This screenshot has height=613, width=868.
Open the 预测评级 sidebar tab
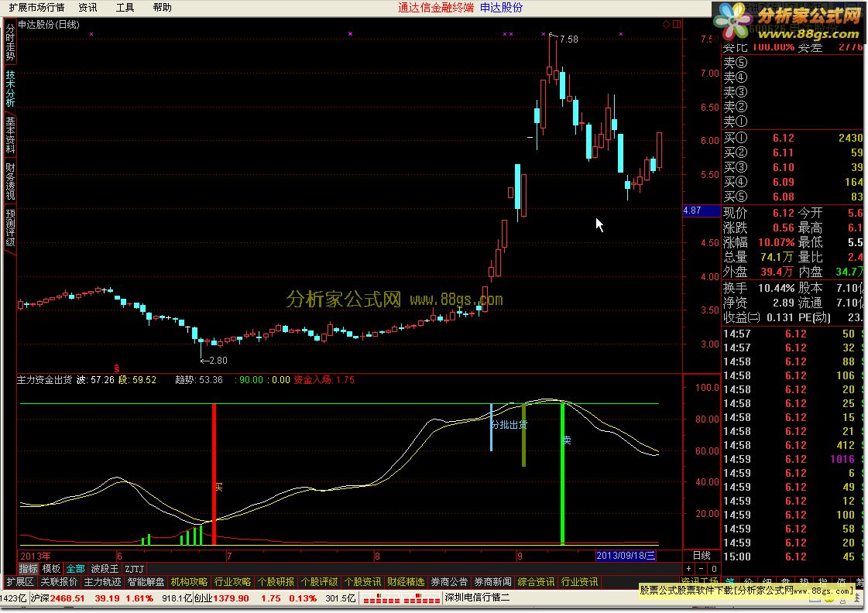[10, 228]
